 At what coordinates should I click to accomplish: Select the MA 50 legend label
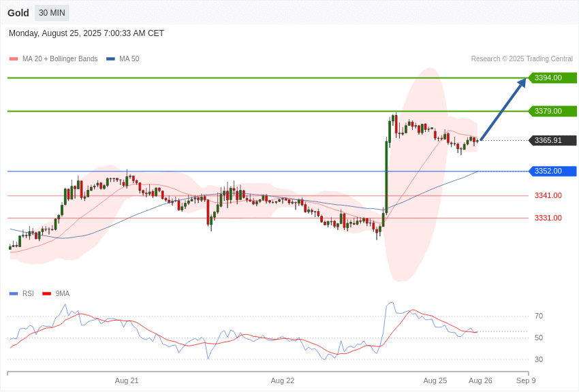point(129,59)
